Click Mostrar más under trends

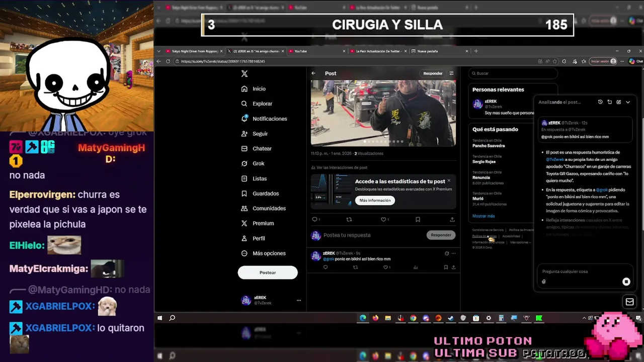click(x=484, y=216)
